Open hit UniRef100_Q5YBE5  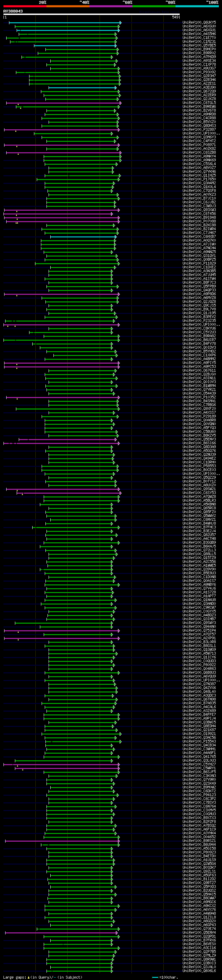click(199, 45)
